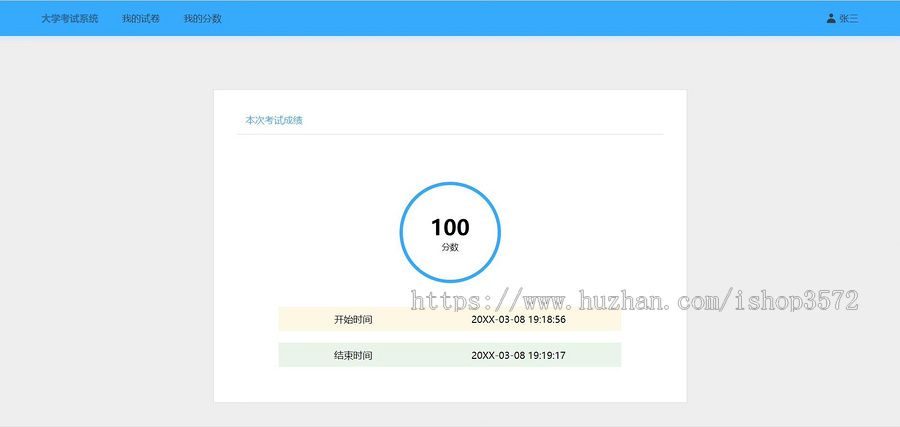Click the score number 100
Image resolution: width=900 pixels, height=427 pixels.
pyautogui.click(x=450, y=227)
